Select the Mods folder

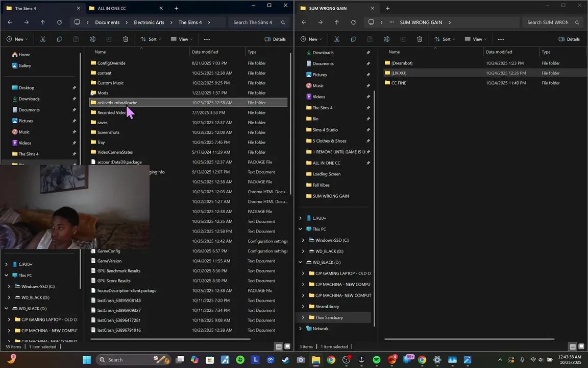[189, 93]
